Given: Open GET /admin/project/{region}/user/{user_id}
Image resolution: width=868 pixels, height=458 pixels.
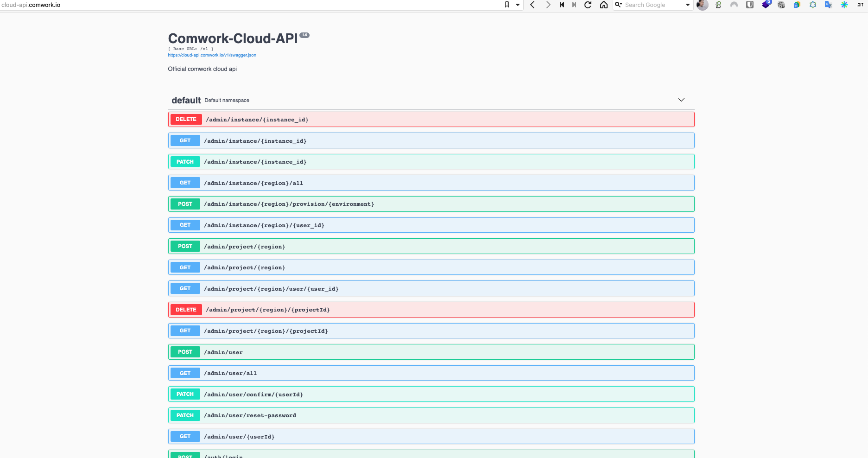Looking at the screenshot, I should point(431,288).
